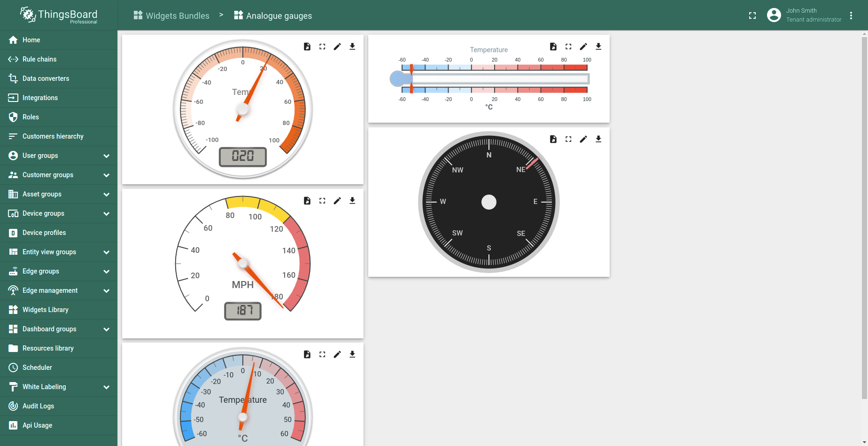Edit the bottom °C temperature gauge widget

click(337, 354)
